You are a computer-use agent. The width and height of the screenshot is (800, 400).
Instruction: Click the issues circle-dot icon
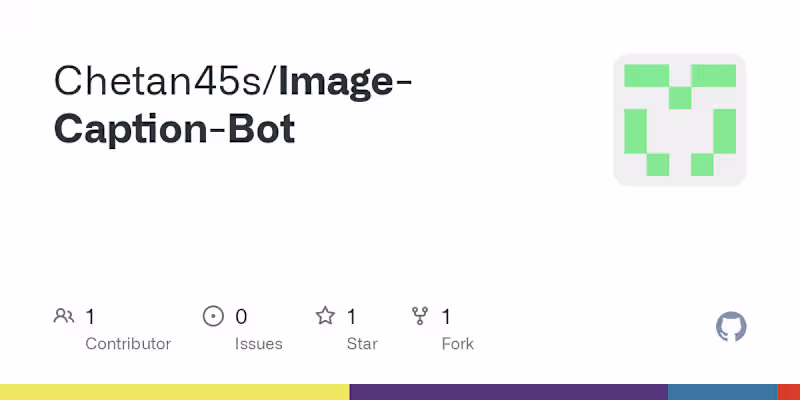[x=213, y=317]
